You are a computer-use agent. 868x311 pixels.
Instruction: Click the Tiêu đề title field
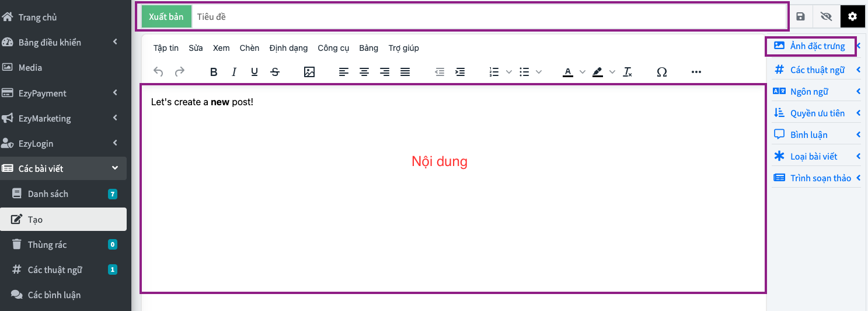click(x=489, y=17)
